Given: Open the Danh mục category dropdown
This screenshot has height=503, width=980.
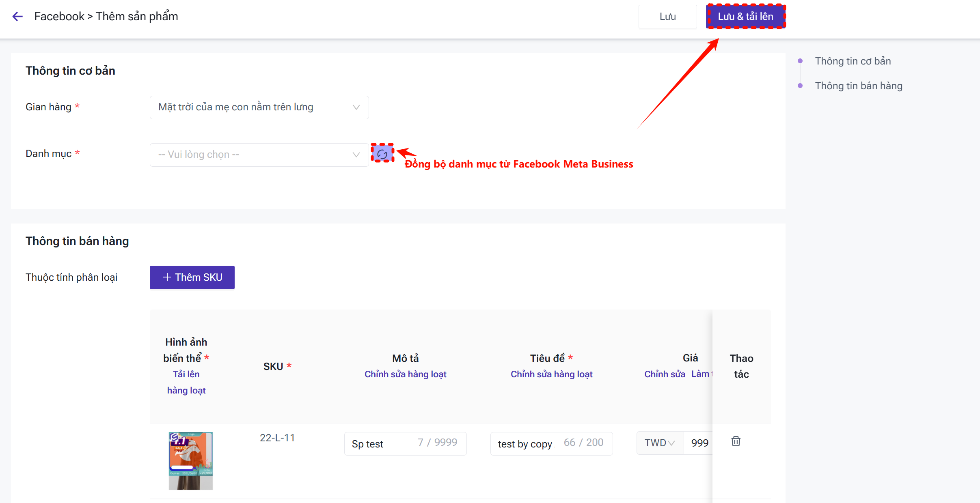Looking at the screenshot, I should pyautogui.click(x=259, y=155).
